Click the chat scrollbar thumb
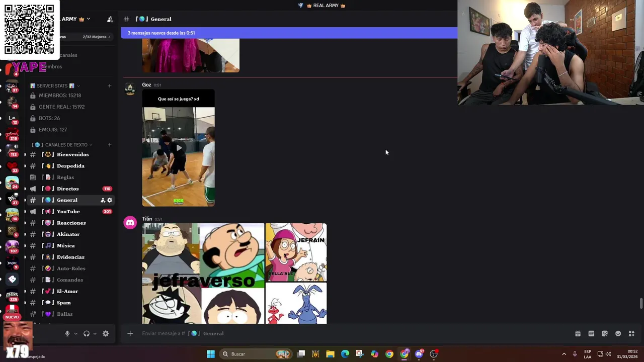 [641, 304]
